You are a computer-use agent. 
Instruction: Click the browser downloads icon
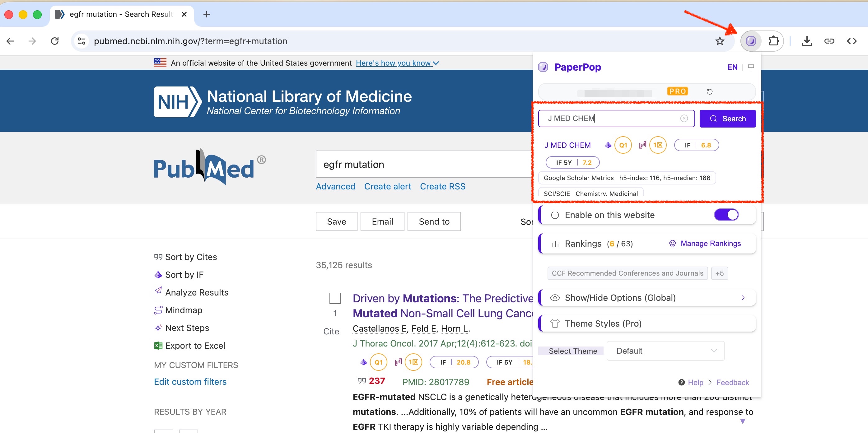tap(807, 41)
